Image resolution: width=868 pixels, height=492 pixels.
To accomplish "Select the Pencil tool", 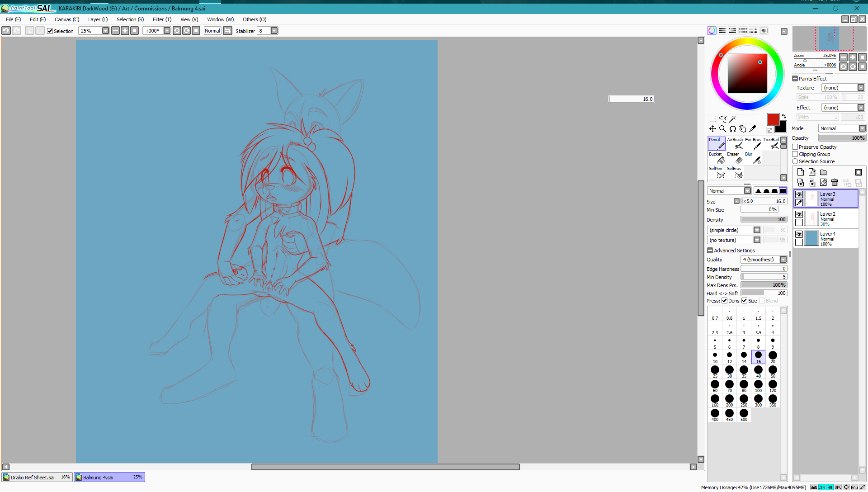I will [716, 143].
